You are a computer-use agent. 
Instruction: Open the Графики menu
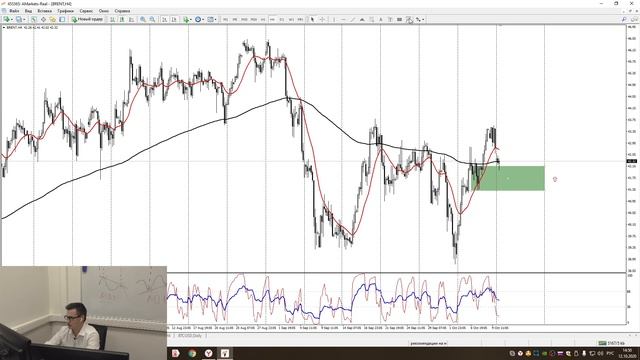coord(65,11)
